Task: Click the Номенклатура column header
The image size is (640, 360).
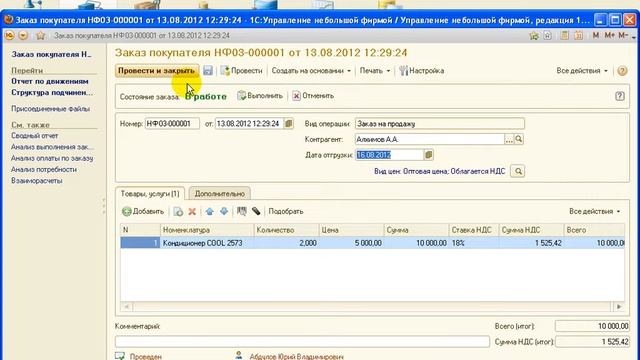Action: pos(207,230)
